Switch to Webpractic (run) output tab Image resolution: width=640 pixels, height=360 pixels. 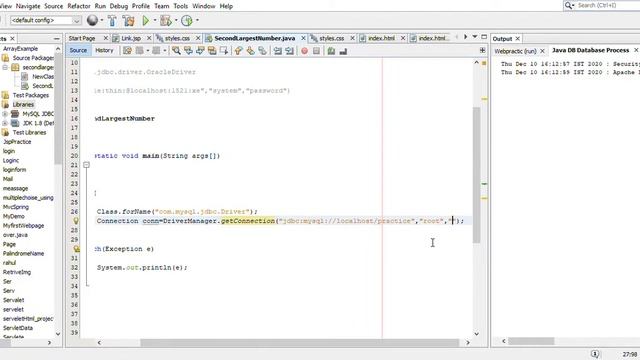(515, 51)
